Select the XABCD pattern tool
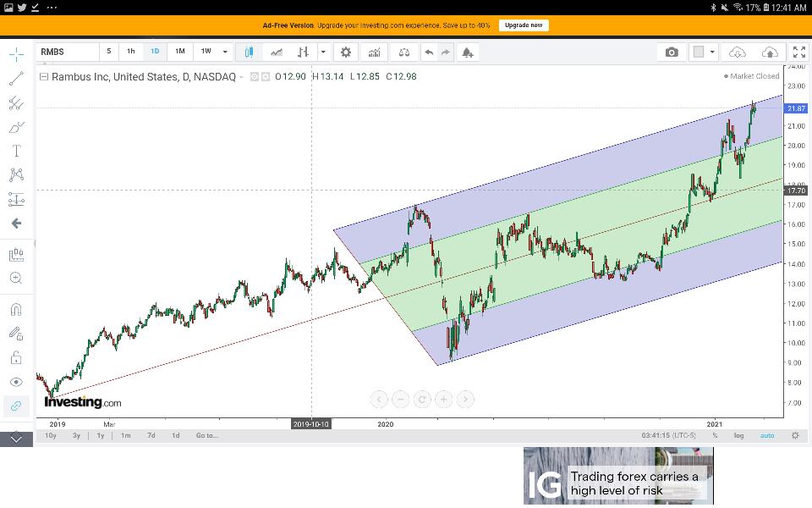This screenshot has width=812, height=508. pyautogui.click(x=16, y=174)
